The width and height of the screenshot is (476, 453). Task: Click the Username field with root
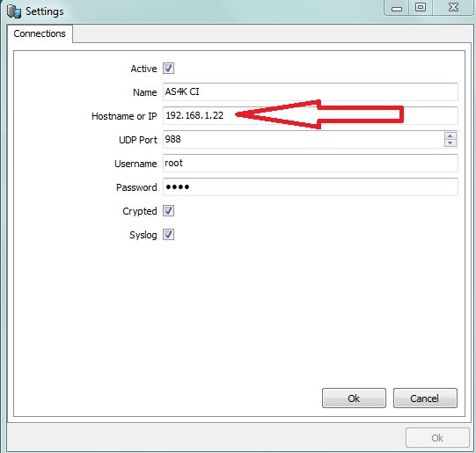coord(311,163)
